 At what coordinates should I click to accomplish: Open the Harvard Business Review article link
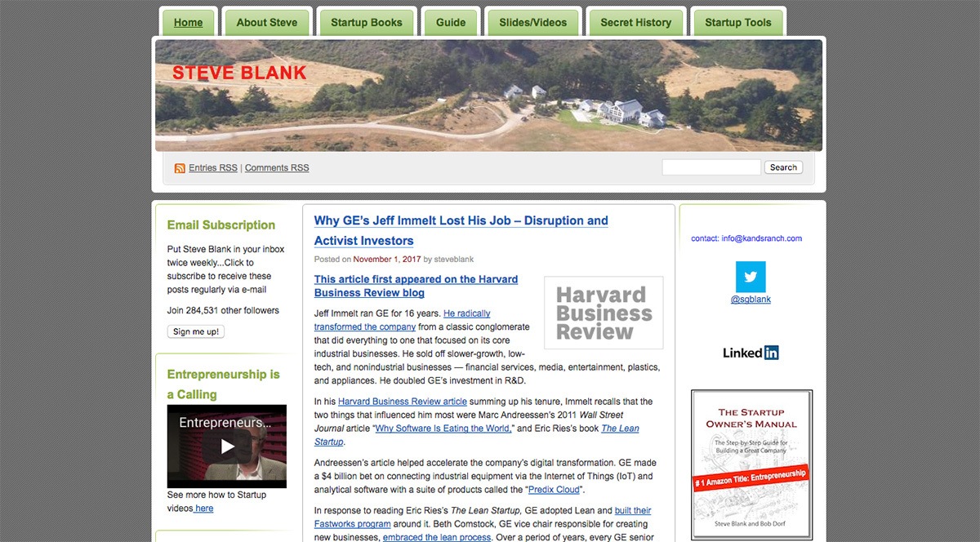[403, 402]
